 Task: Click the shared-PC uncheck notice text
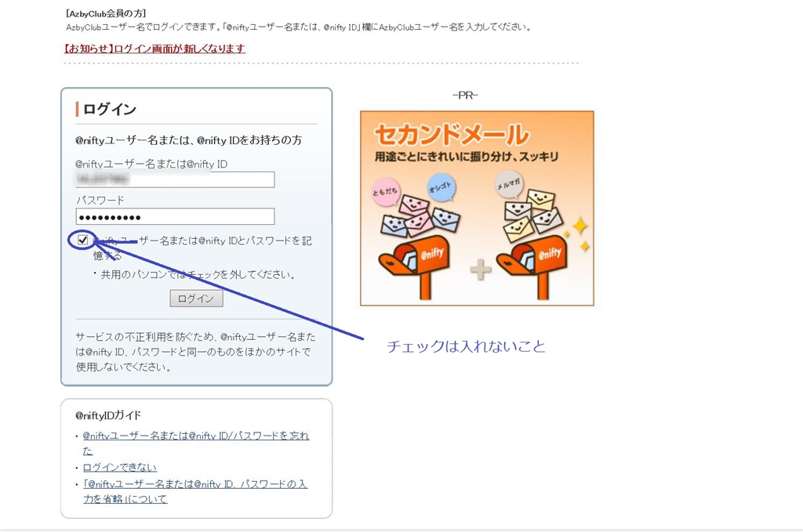click(x=198, y=275)
